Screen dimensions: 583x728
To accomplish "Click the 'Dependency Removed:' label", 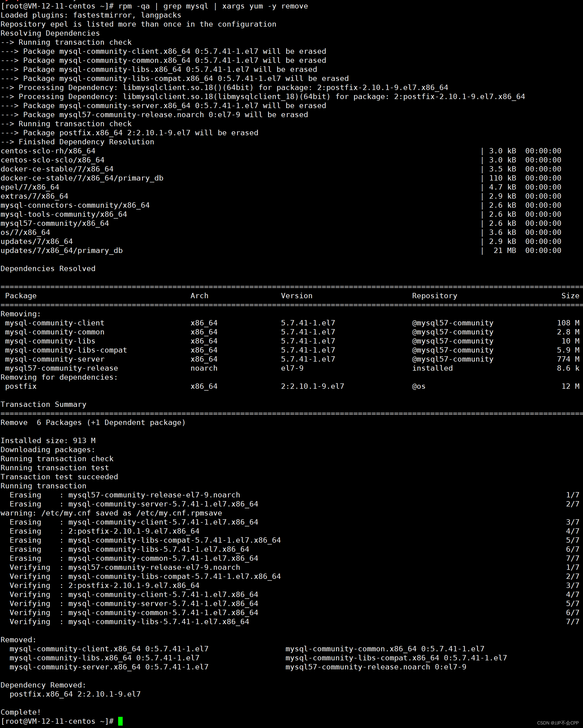I will [x=44, y=685].
